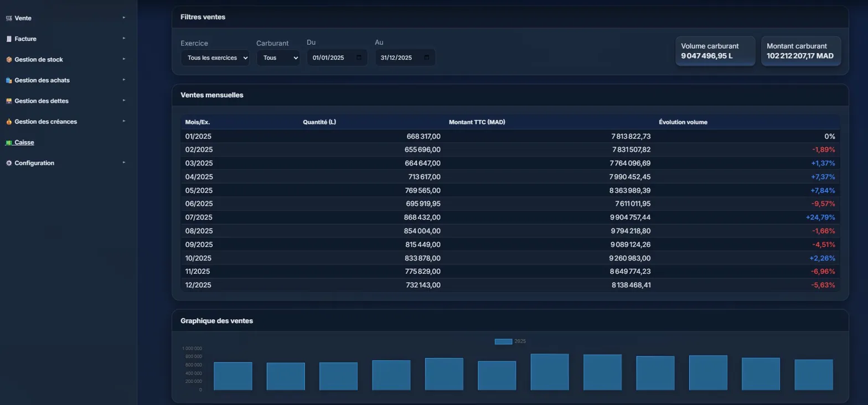Open the calendar picker in the Au field
The image size is (868, 405).
click(426, 58)
